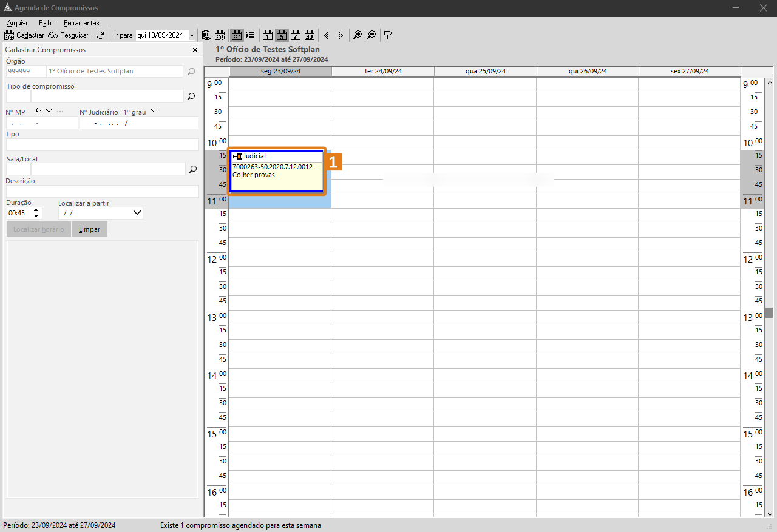Select the 5-day week view icon

point(282,35)
